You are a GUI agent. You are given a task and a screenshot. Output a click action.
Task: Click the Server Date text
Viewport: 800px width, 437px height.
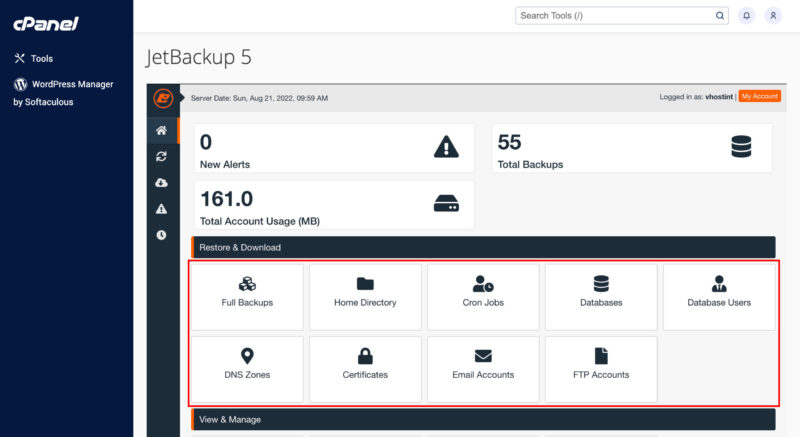click(x=259, y=98)
